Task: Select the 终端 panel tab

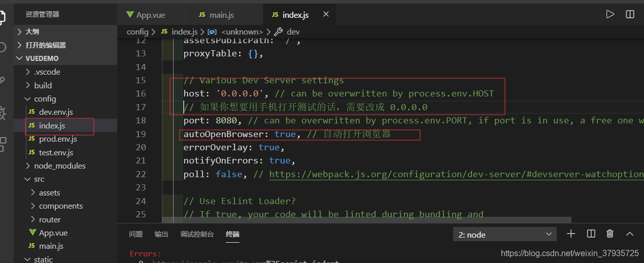Action: point(232,234)
